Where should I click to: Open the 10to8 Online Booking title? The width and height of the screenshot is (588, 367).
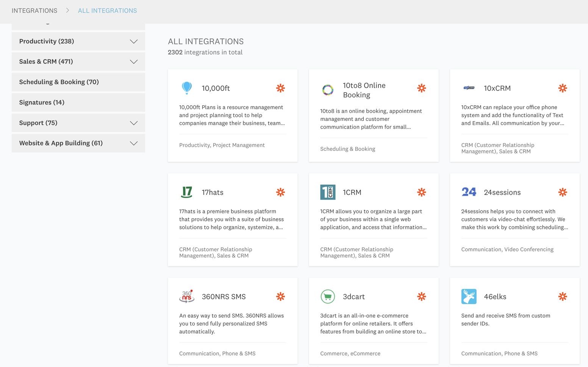(364, 90)
